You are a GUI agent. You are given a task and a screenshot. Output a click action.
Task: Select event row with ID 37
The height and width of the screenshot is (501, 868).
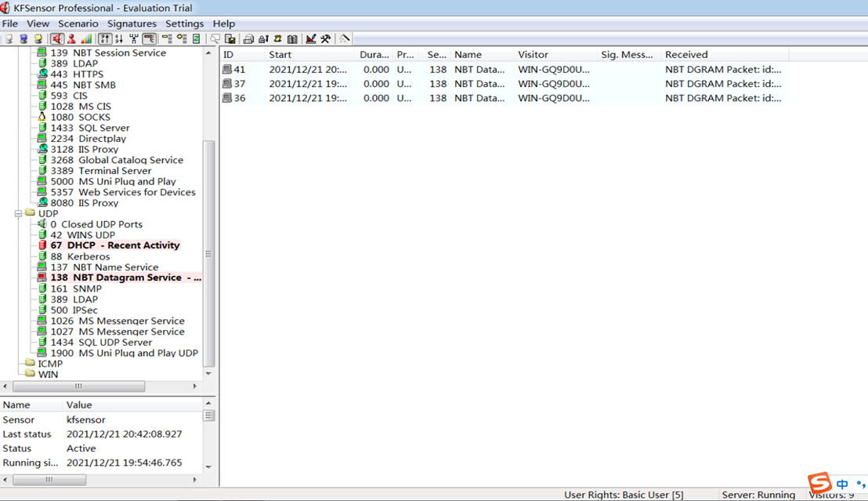click(505, 84)
